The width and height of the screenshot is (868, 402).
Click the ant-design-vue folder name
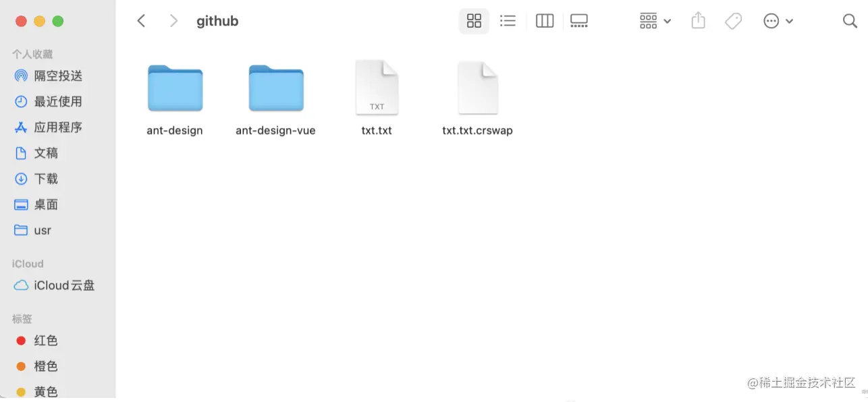(x=275, y=130)
